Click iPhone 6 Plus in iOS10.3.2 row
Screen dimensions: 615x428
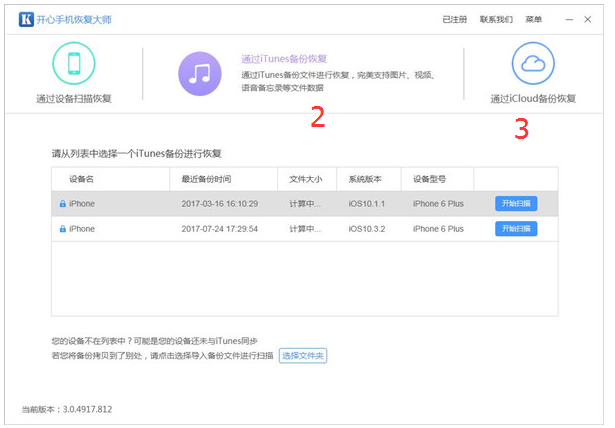(438, 229)
